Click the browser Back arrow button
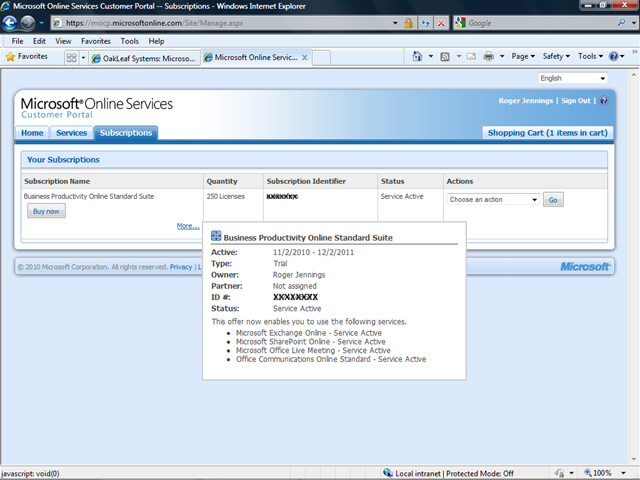 coord(10,23)
